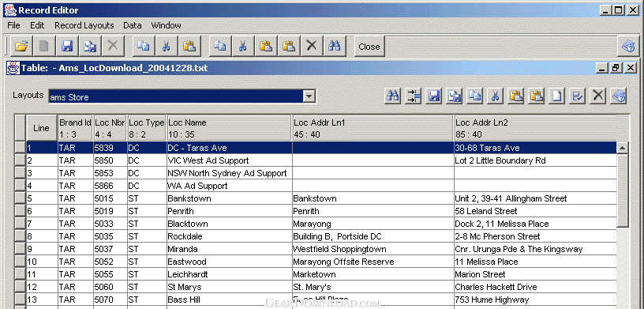Open the Record Layouts menu

pyautogui.click(x=84, y=25)
